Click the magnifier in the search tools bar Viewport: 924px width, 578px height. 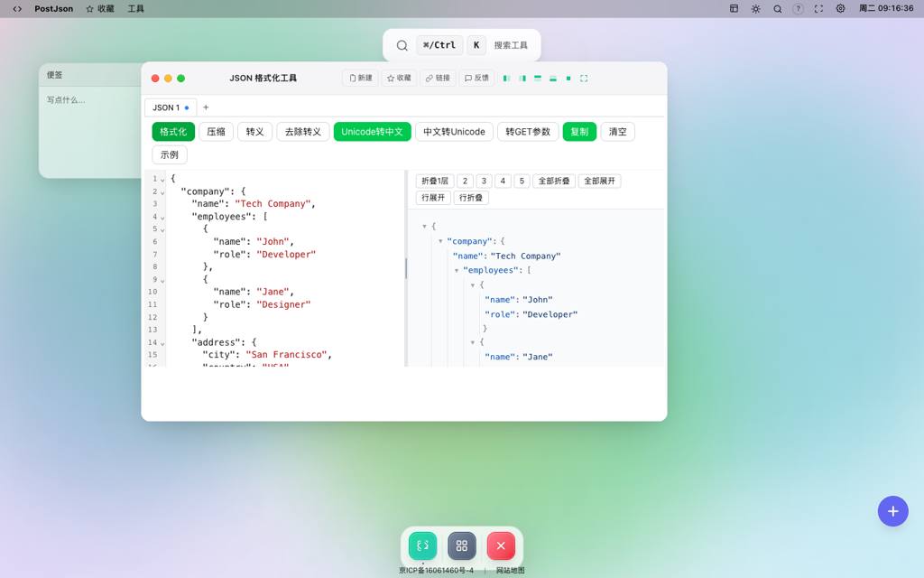402,45
